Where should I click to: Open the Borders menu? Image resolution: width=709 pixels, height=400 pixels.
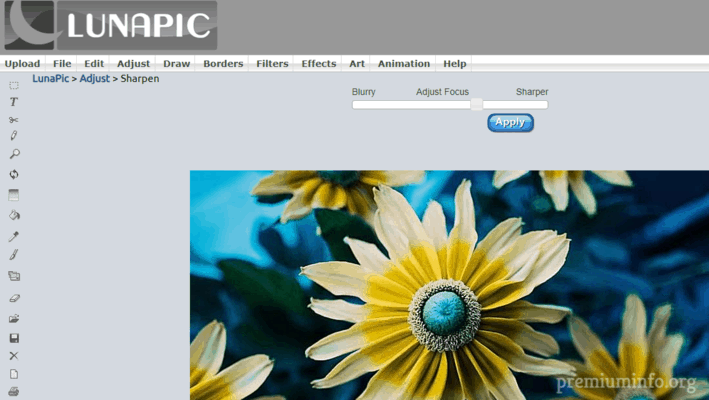pyautogui.click(x=223, y=64)
